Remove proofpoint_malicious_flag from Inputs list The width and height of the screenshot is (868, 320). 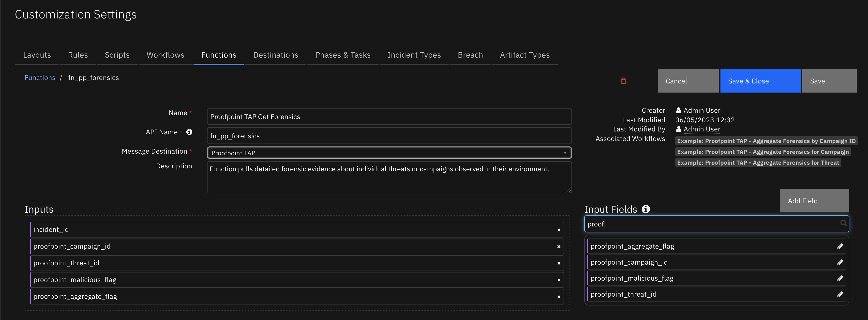(x=559, y=280)
